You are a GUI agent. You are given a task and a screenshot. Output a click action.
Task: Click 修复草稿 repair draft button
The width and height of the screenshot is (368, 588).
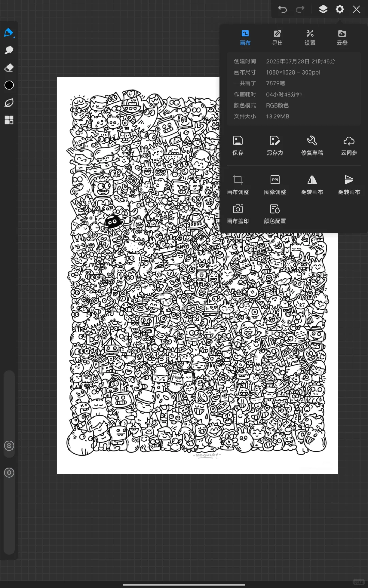pyautogui.click(x=312, y=145)
